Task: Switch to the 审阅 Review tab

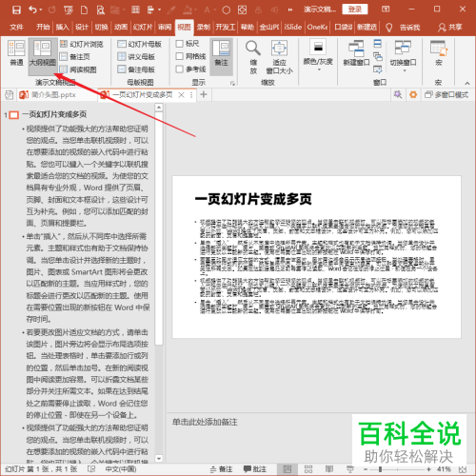Action: click(x=165, y=27)
